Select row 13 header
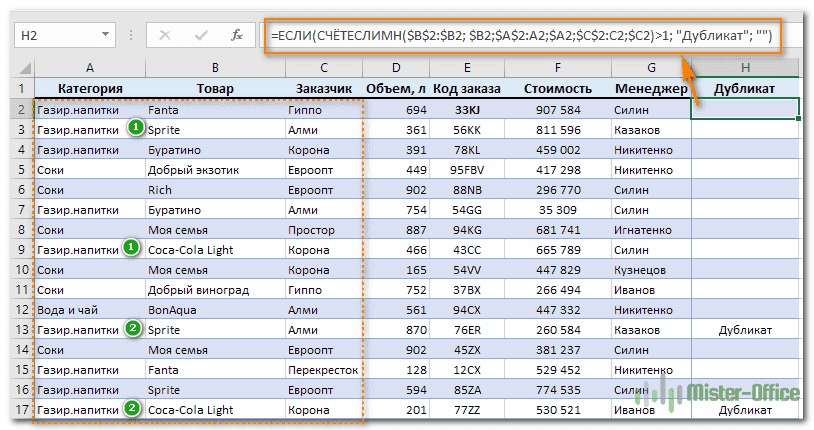 [17, 329]
